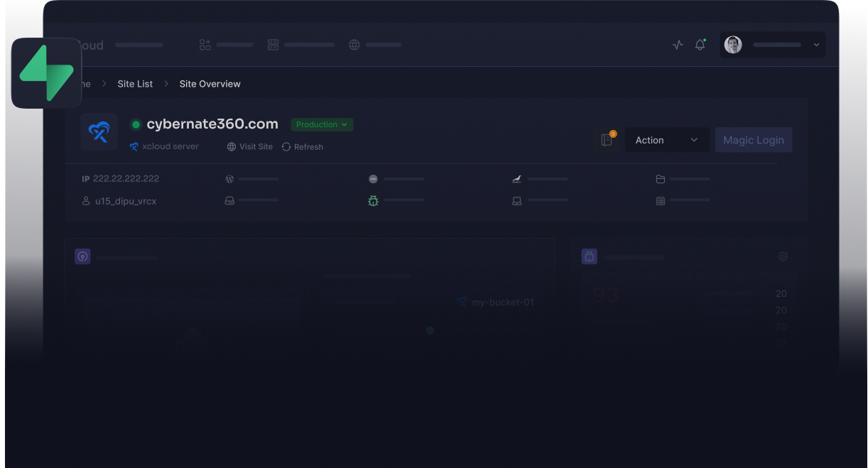Click the globe icon in top navigation
This screenshot has height=468, width=868.
point(354,45)
